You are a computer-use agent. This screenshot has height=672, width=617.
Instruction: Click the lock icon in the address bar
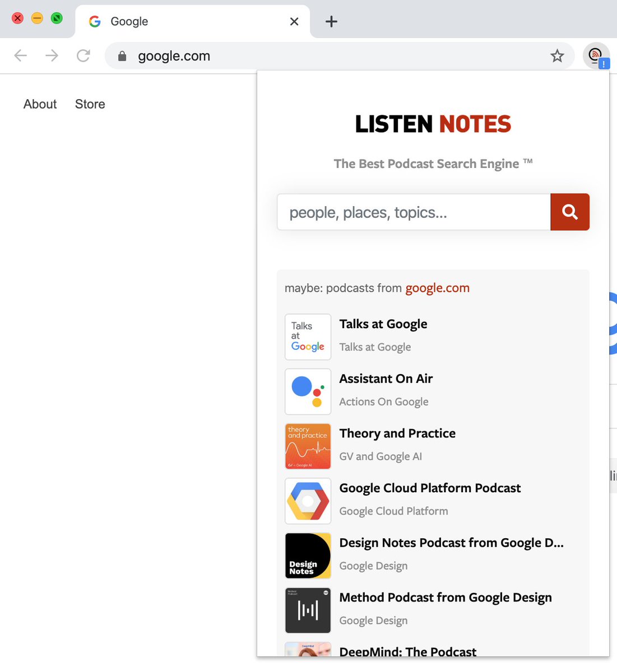[122, 56]
